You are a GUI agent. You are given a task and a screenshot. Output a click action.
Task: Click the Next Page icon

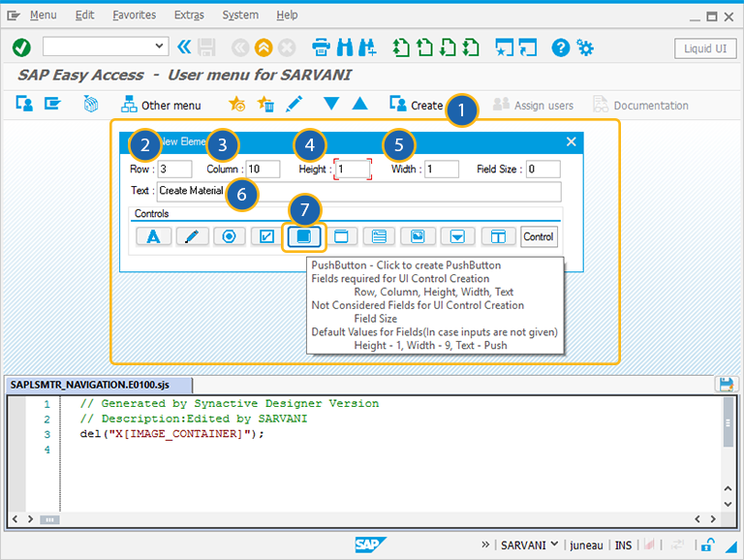[448, 47]
